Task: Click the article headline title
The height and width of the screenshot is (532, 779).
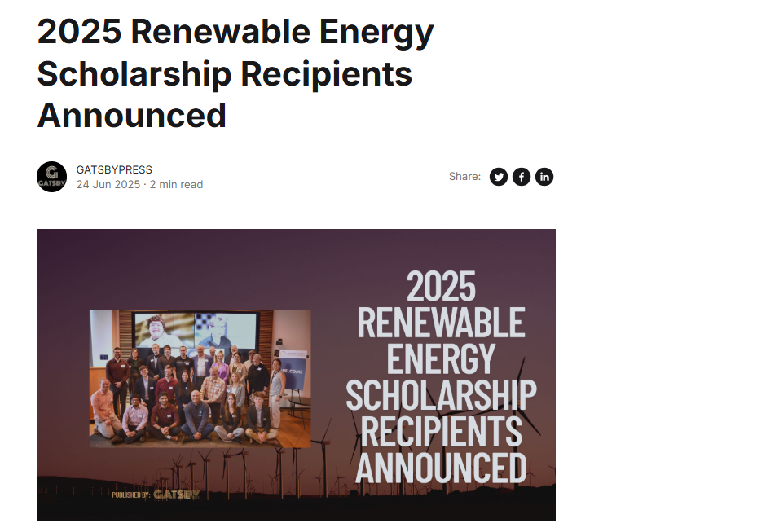Action: [x=235, y=73]
